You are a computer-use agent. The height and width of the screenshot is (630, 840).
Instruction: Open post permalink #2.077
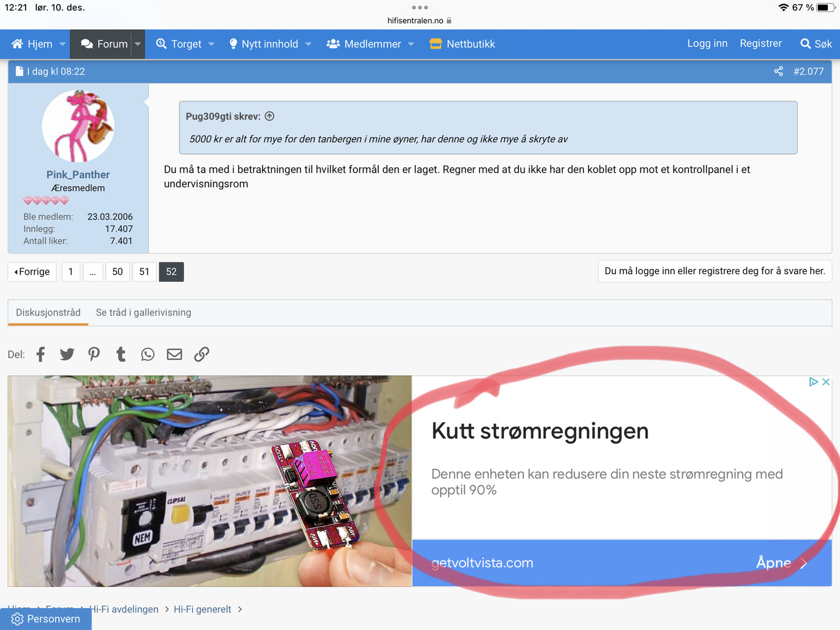[808, 71]
